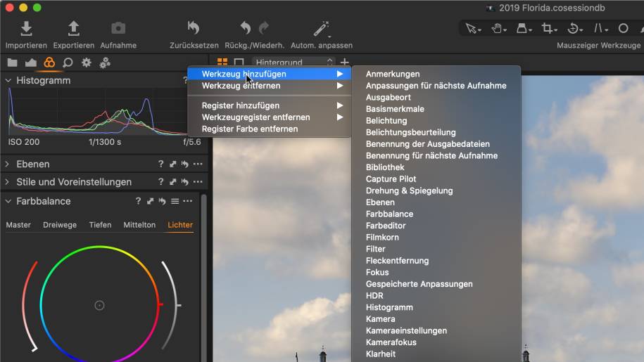Select the crop tool
Screen dimensions: 644x362
point(549,28)
